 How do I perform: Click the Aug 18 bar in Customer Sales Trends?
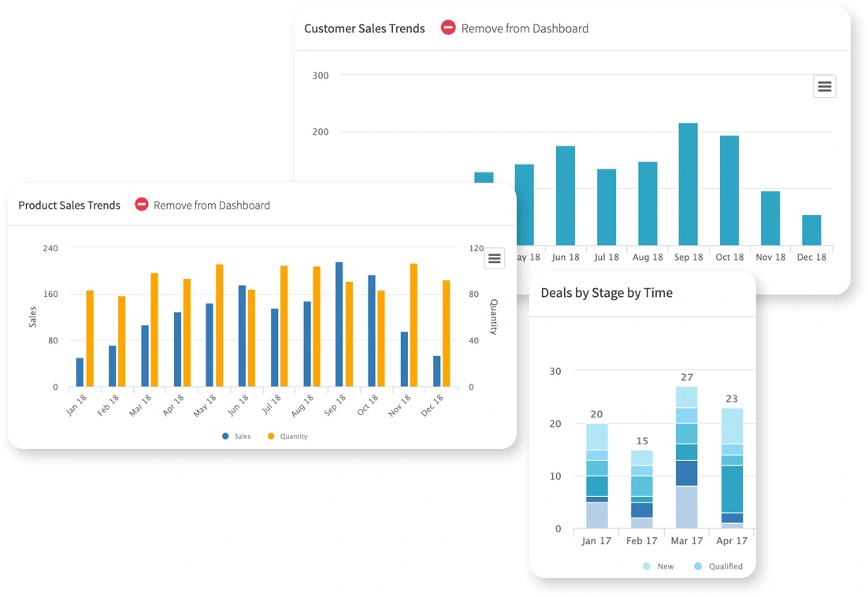[647, 204]
